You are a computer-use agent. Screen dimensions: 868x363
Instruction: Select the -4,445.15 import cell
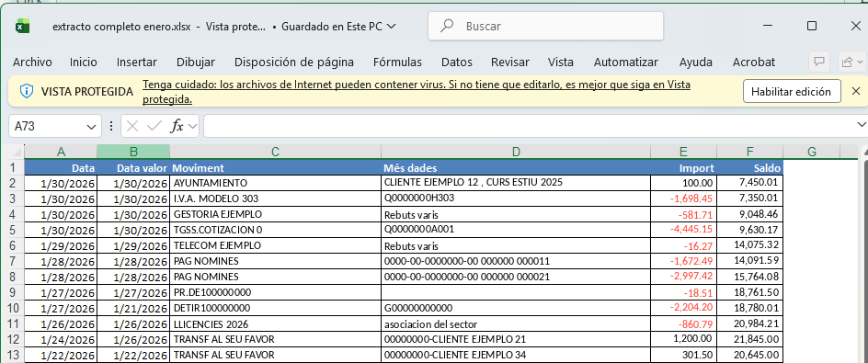coord(684,230)
